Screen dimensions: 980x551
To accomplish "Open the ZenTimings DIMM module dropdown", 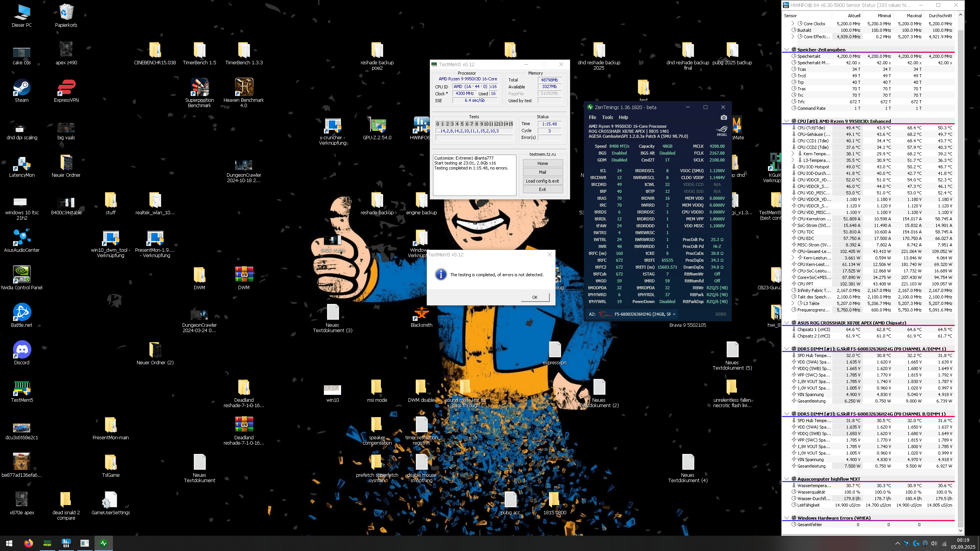I will click(x=674, y=314).
